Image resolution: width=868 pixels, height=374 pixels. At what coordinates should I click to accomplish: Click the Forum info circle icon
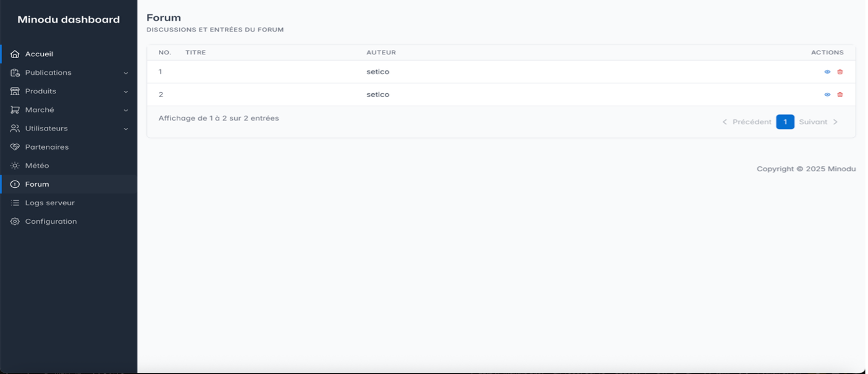(x=15, y=184)
